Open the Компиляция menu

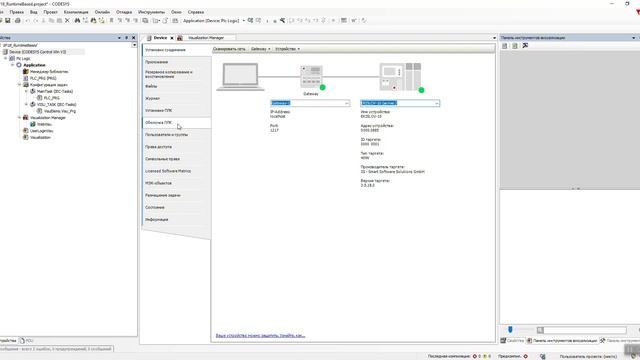point(76,12)
